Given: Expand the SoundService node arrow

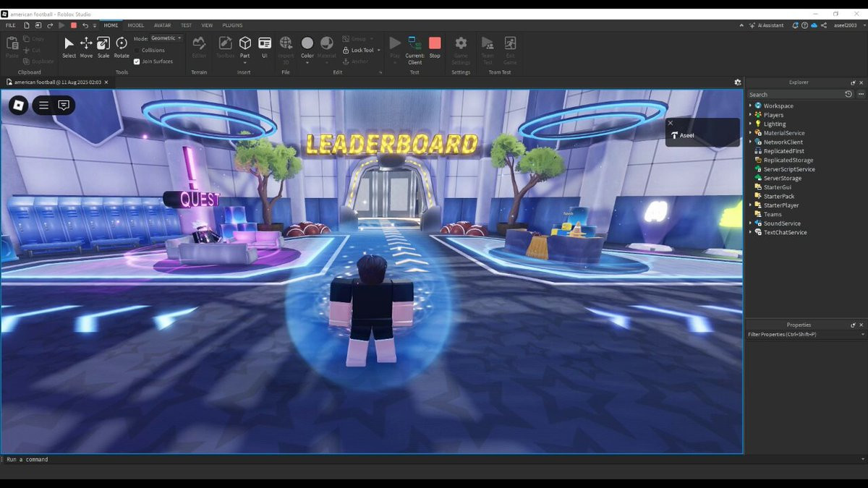Looking at the screenshot, I should (x=750, y=223).
